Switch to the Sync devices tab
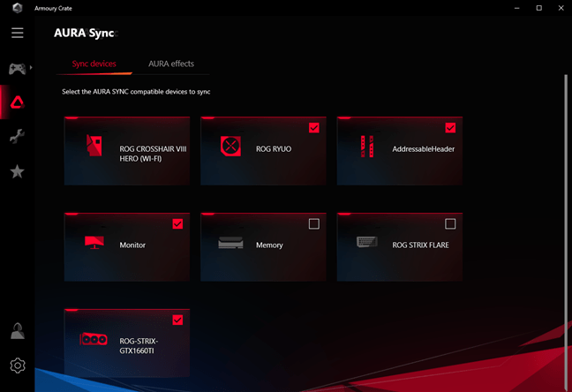Viewport: 572px width, 392px height. coord(94,64)
